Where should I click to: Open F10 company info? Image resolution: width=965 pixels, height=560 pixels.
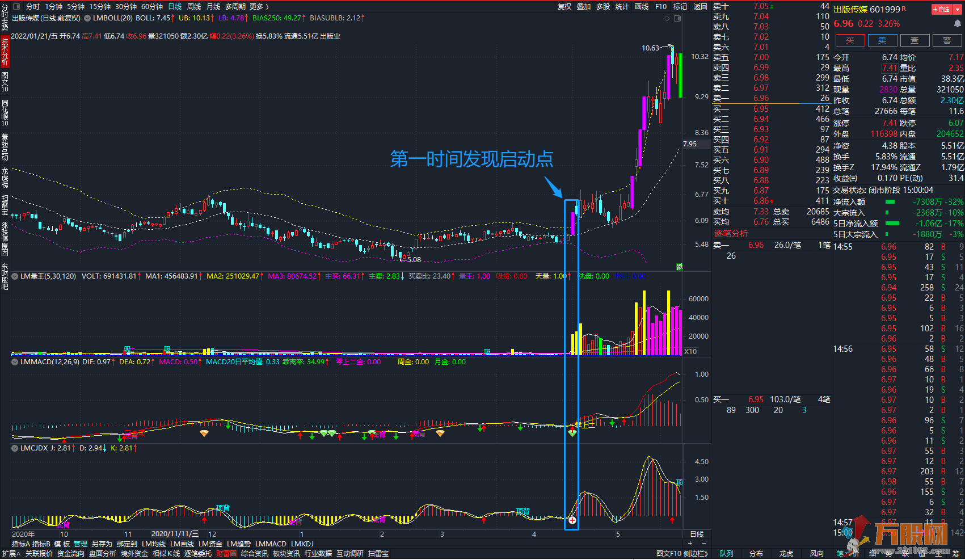point(661,7)
